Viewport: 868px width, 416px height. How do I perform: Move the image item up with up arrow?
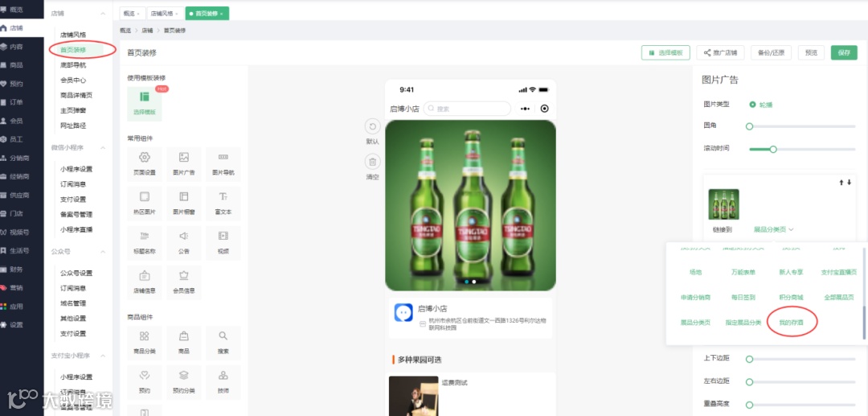point(841,182)
